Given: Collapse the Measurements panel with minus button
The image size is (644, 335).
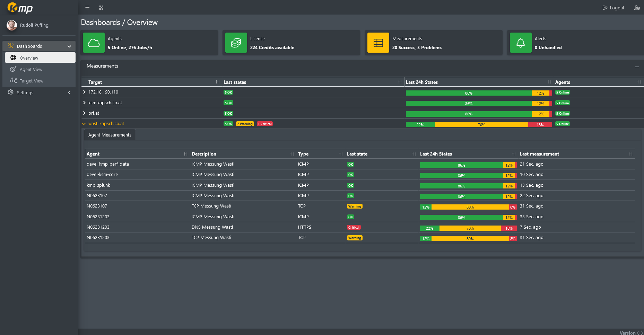Looking at the screenshot, I should [637, 67].
